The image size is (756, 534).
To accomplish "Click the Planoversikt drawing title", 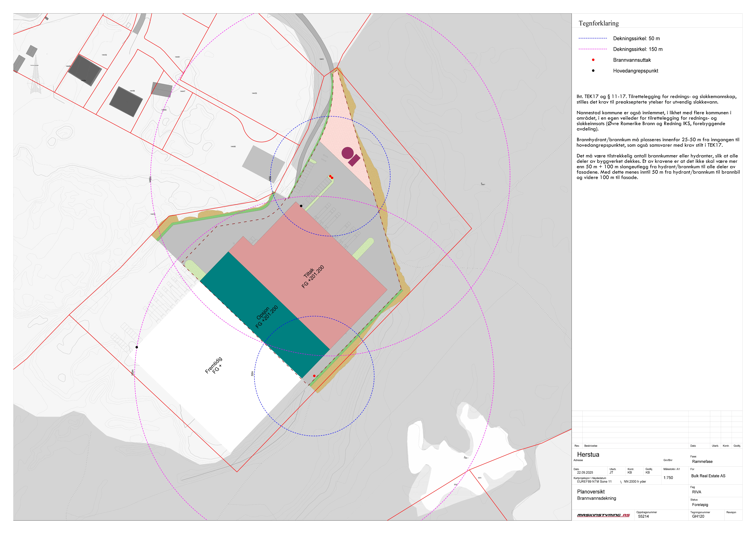I will point(591,492).
